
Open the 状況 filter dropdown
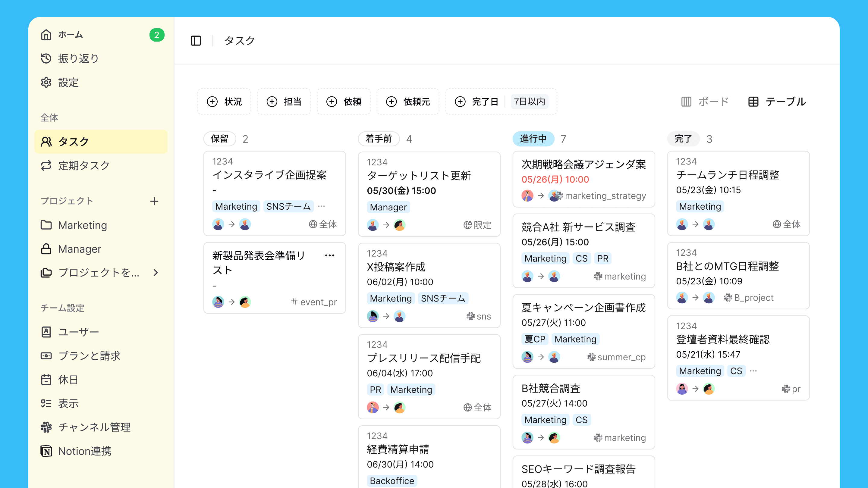[225, 102]
